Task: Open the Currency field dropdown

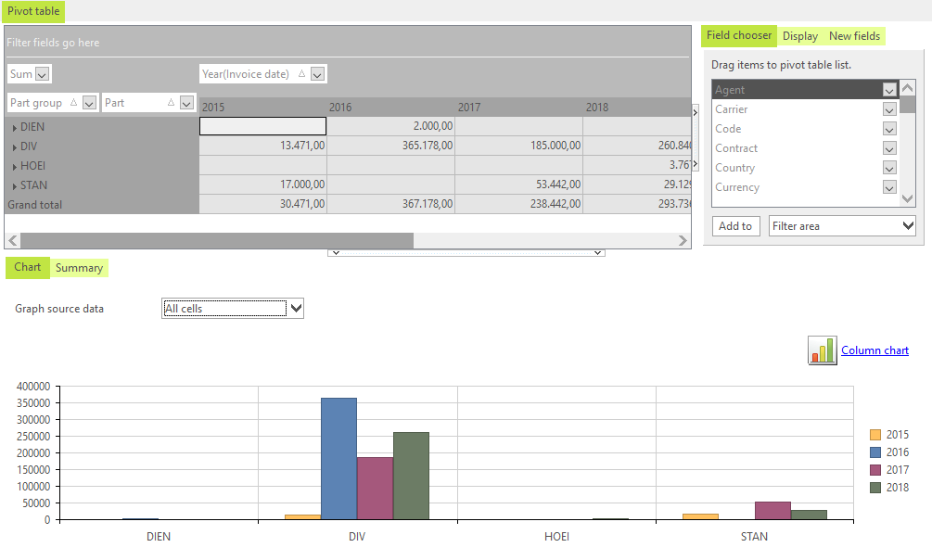Action: click(x=888, y=187)
